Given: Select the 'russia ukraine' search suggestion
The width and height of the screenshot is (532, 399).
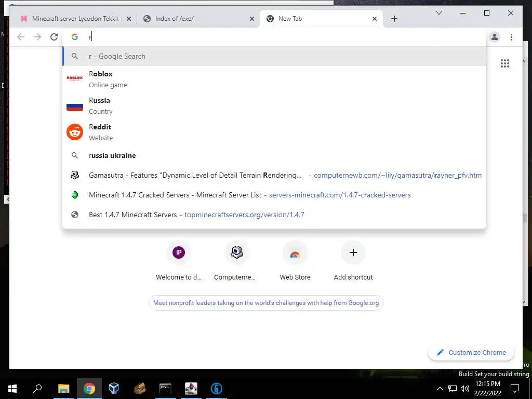Looking at the screenshot, I should (x=274, y=155).
